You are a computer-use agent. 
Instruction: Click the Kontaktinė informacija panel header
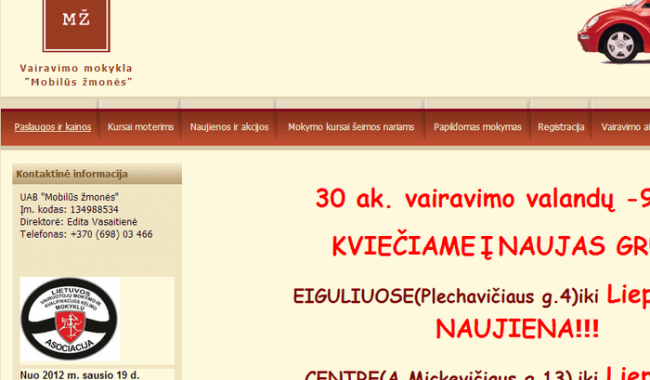click(97, 174)
